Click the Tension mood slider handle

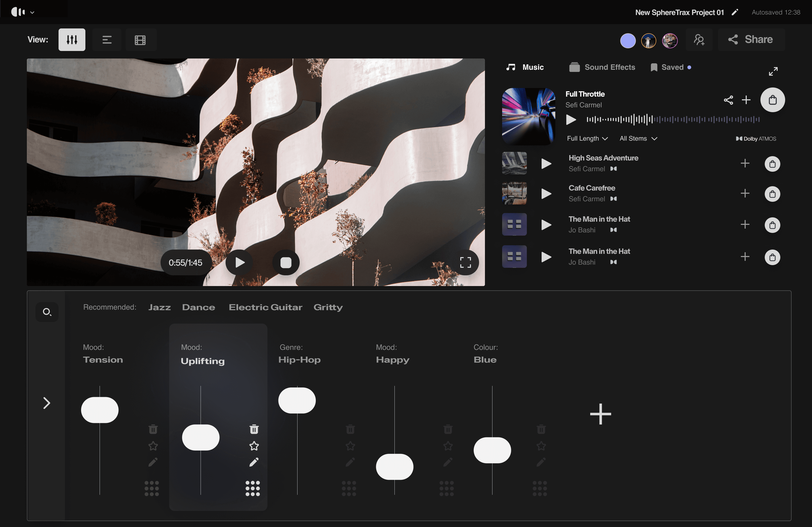tap(100, 410)
